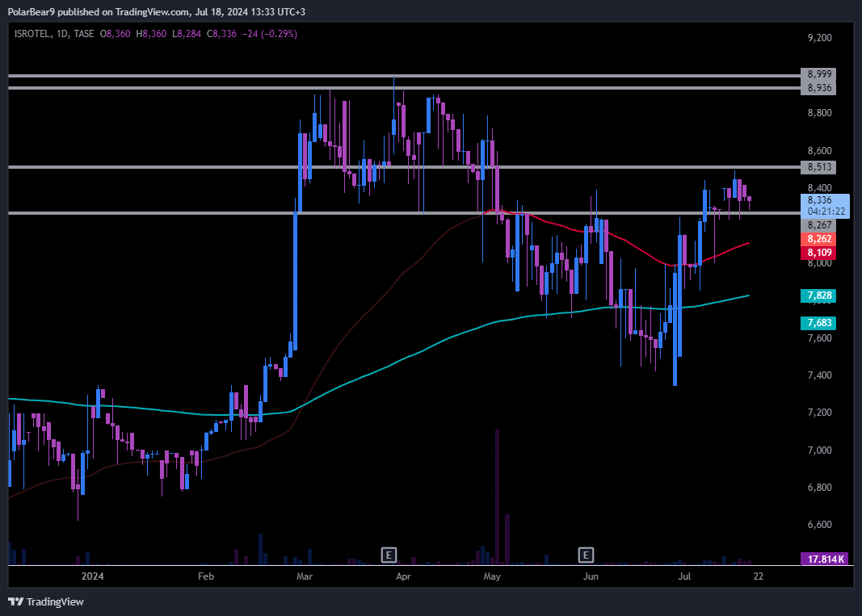
Task: Click the Apr label on time axis
Action: coord(403,576)
